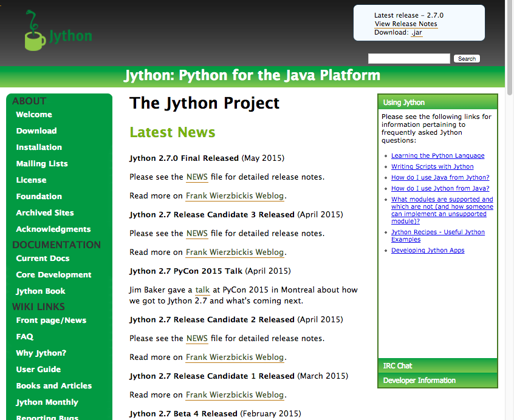Open Foundation sidebar link
Screen dimensions: 514x420
(x=39, y=197)
